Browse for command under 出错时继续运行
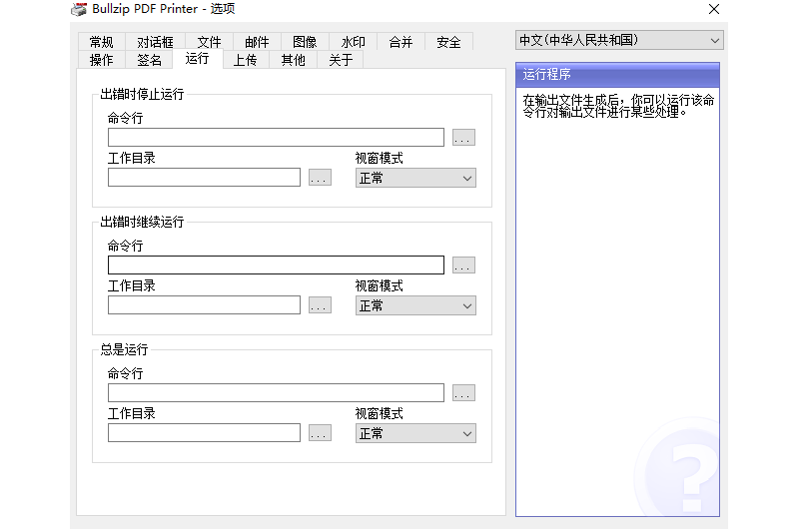 pyautogui.click(x=463, y=266)
